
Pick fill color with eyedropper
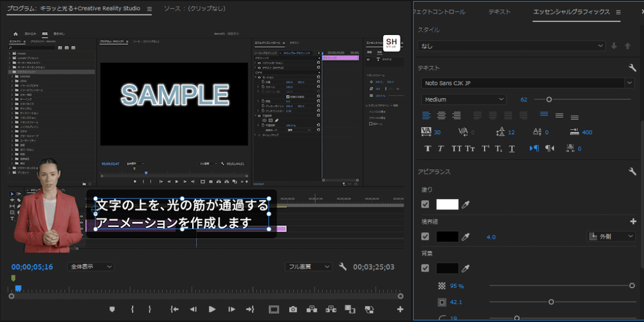(x=466, y=204)
